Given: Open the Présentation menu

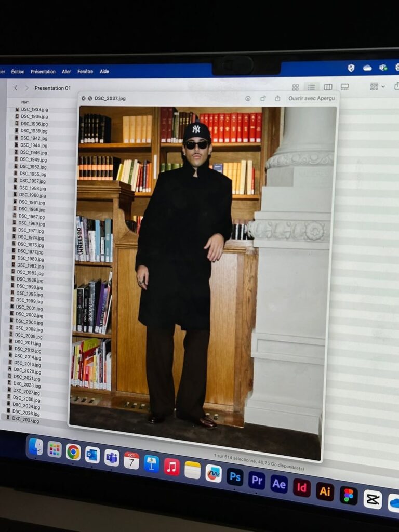Looking at the screenshot, I should tap(43, 72).
